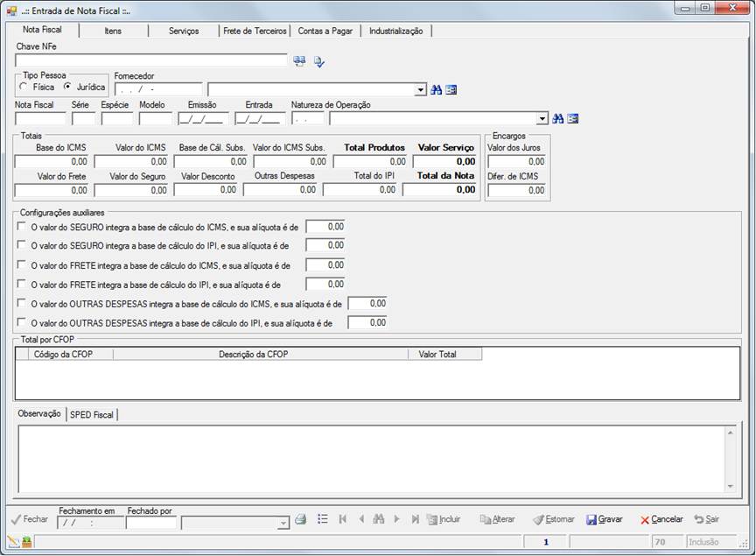Open the Industrialização tab

[x=395, y=31]
